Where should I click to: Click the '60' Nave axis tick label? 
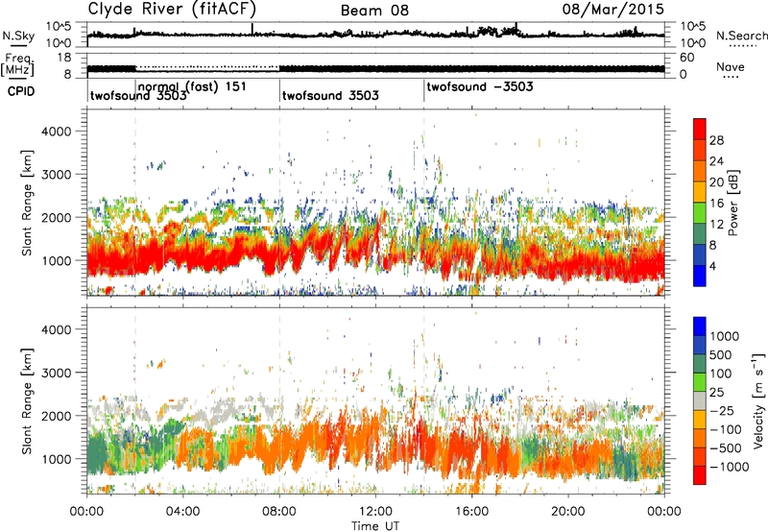pos(687,58)
